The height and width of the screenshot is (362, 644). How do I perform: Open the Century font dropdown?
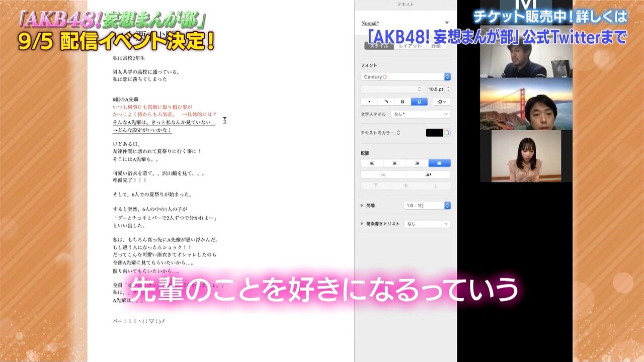pos(406,77)
